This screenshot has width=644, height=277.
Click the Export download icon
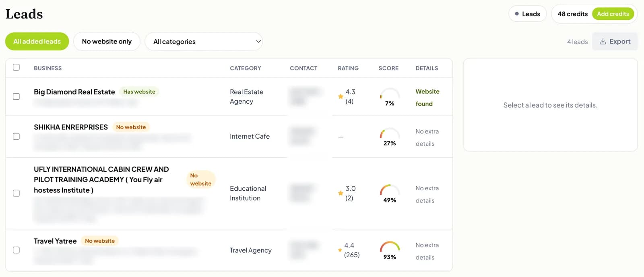click(x=603, y=42)
